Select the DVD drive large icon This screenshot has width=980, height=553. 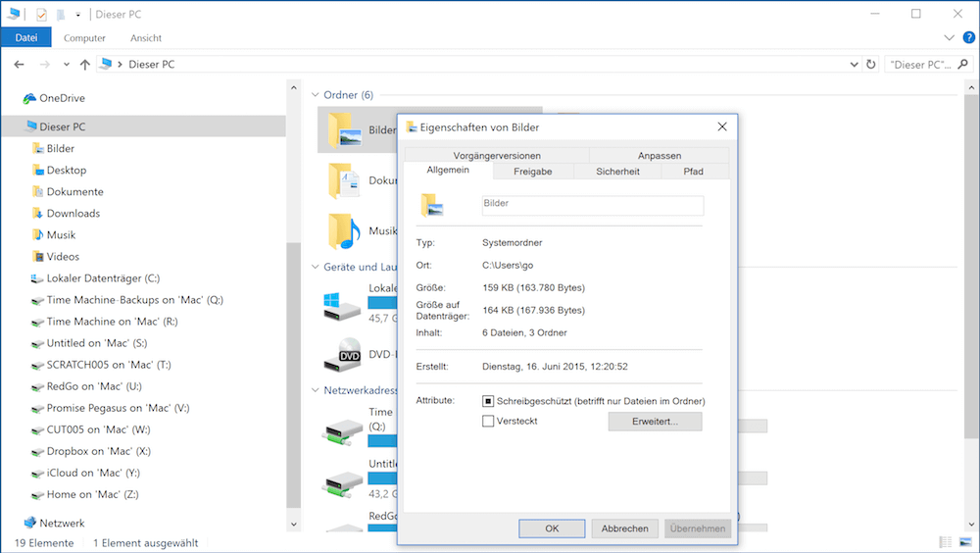point(342,355)
